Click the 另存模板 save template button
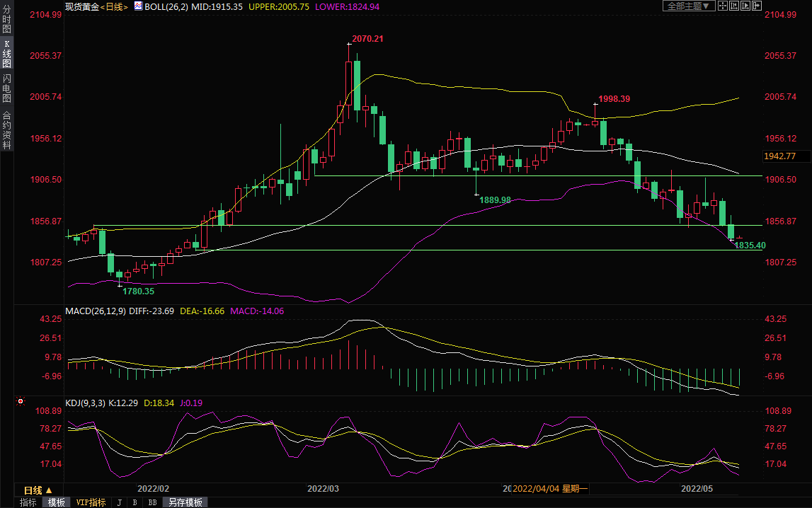 [185, 502]
